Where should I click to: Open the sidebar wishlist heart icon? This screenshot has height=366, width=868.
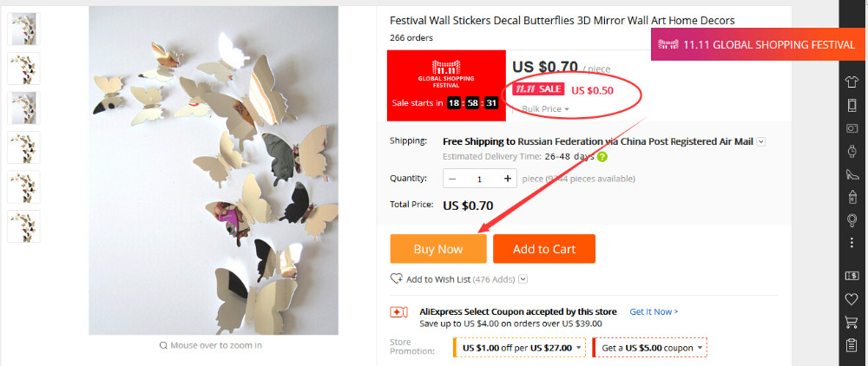pos(852,299)
